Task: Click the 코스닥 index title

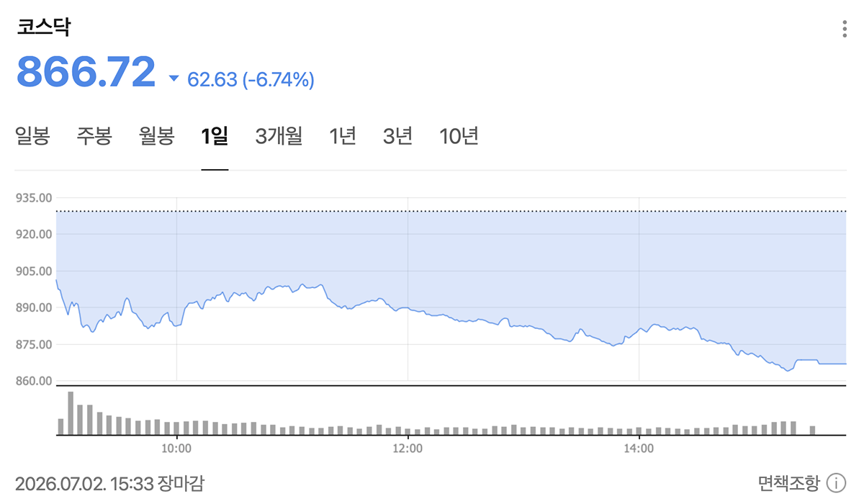Action: [x=43, y=28]
